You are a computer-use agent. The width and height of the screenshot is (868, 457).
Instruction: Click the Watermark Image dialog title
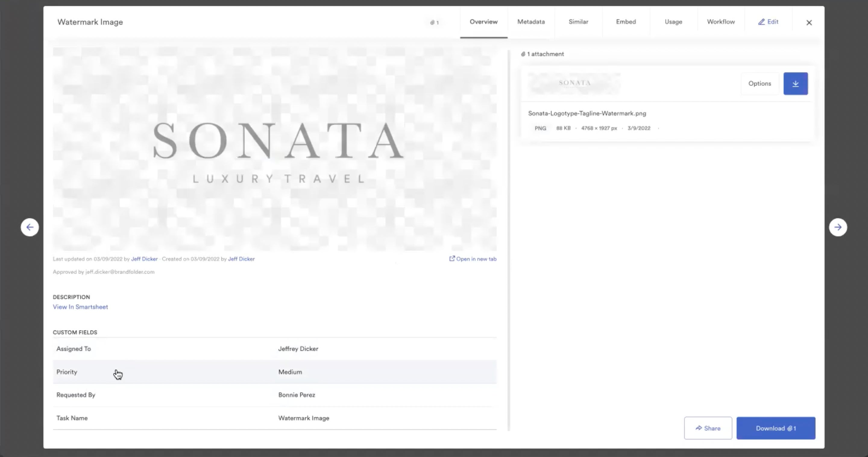tap(90, 22)
